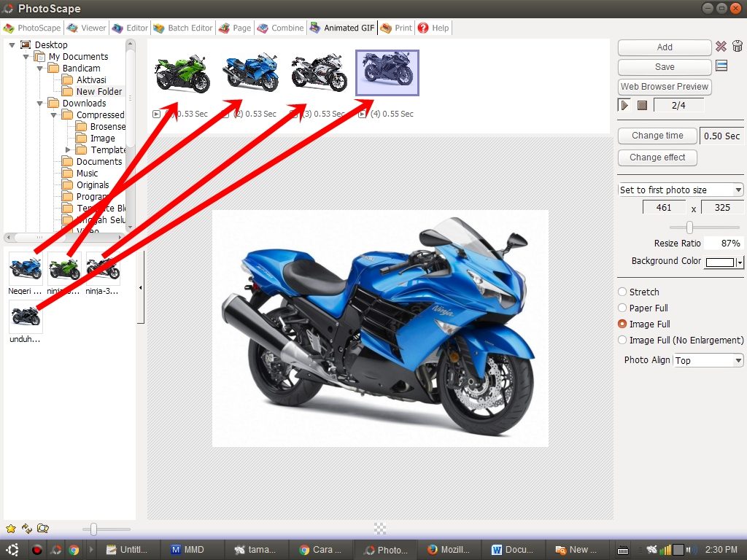This screenshot has width=747, height=560.
Task: Launch the Chrome quick-launch icon on the taskbar
Action: 74,550
